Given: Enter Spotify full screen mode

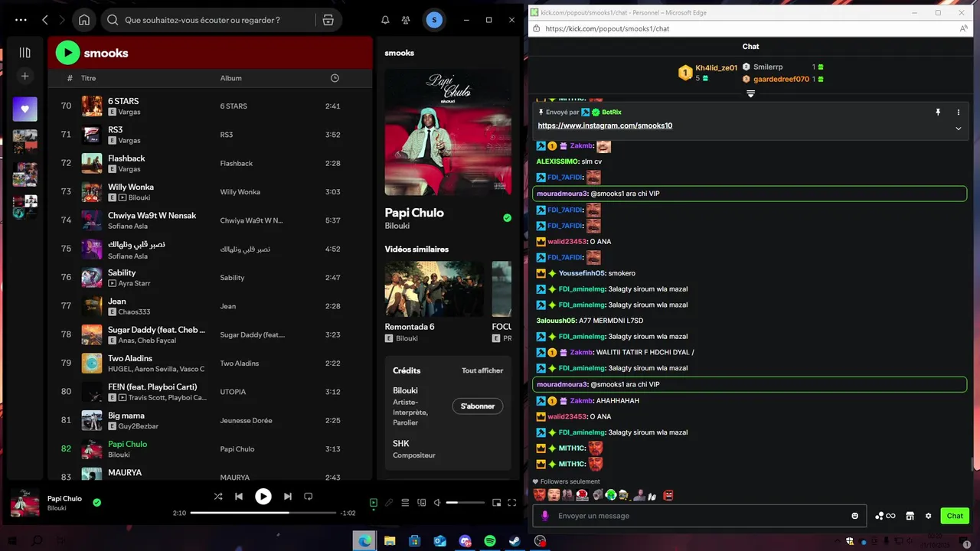Looking at the screenshot, I should click(x=512, y=503).
